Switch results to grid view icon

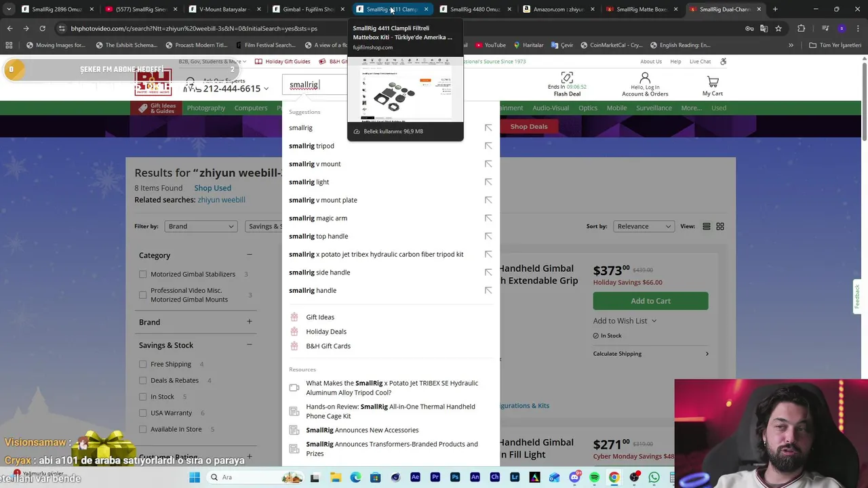click(x=720, y=226)
